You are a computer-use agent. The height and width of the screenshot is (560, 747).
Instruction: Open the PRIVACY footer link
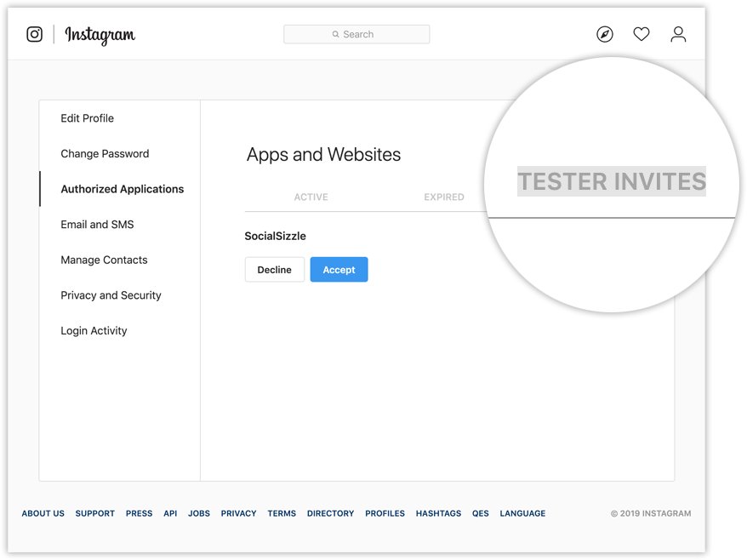(x=239, y=513)
